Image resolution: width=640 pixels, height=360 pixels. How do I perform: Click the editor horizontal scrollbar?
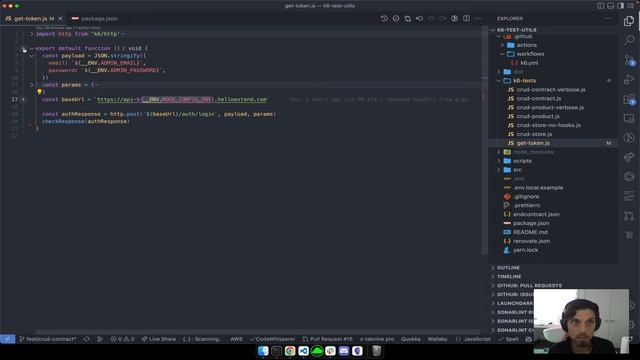point(257,332)
